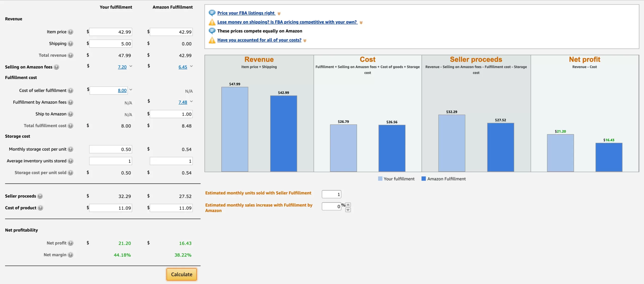Click help icon beside Total revenue
The image size is (644, 284).
[71, 55]
